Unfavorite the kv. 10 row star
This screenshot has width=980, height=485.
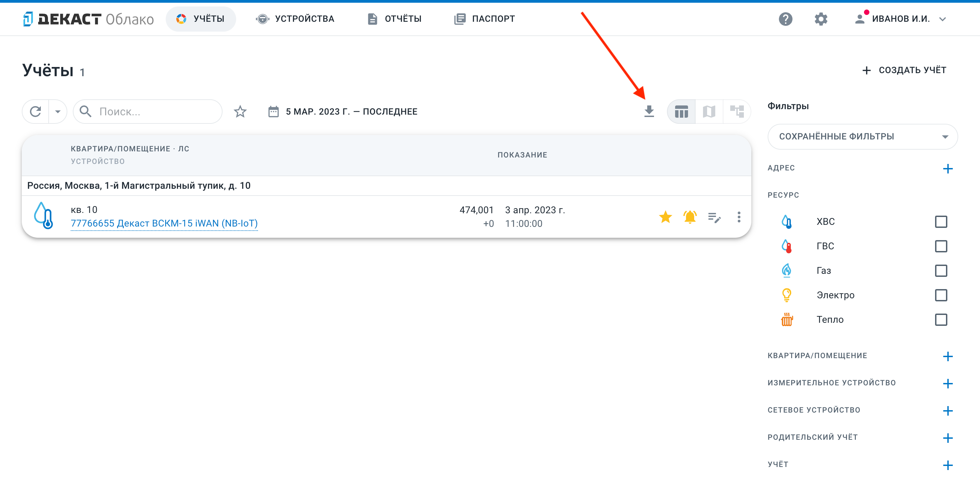pyautogui.click(x=665, y=217)
